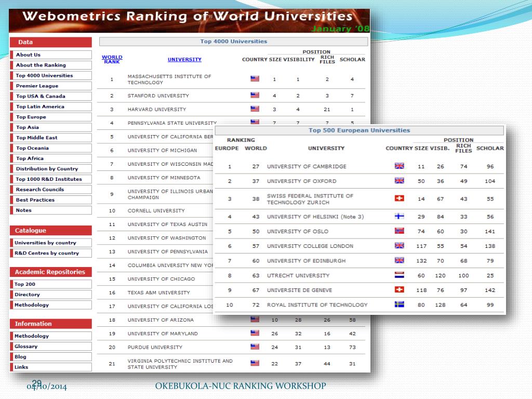Click the US flag for University of Maryland
The image size is (532, 399).
[x=255, y=333]
